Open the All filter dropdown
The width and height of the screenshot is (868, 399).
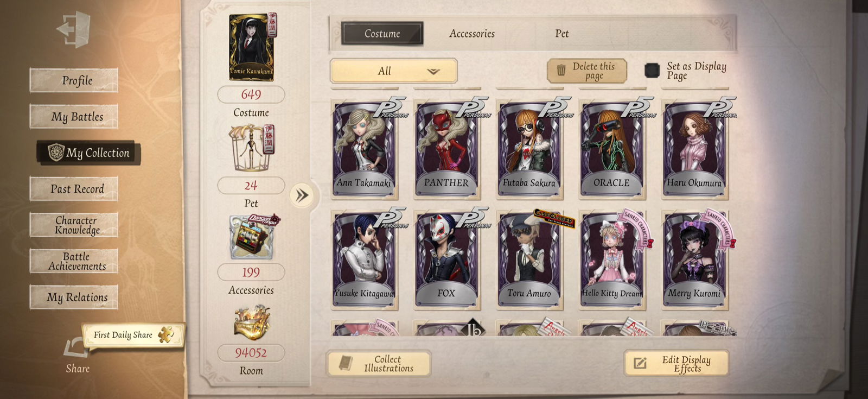(x=393, y=71)
